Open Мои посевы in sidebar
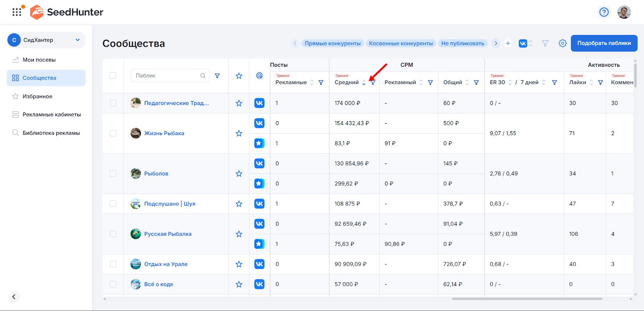The width and height of the screenshot is (644, 311). pos(39,60)
